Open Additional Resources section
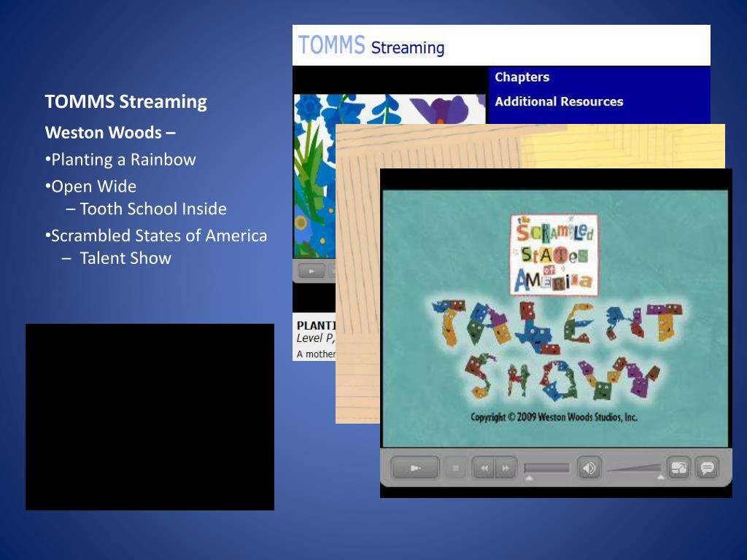Image resolution: width=747 pixels, height=560 pixels. (559, 101)
